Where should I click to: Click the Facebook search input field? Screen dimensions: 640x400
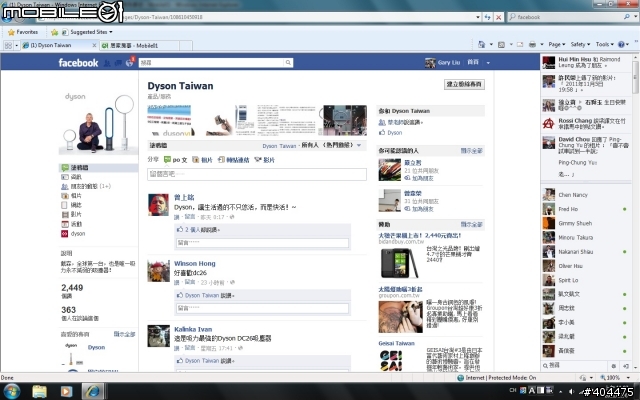tap(211, 62)
